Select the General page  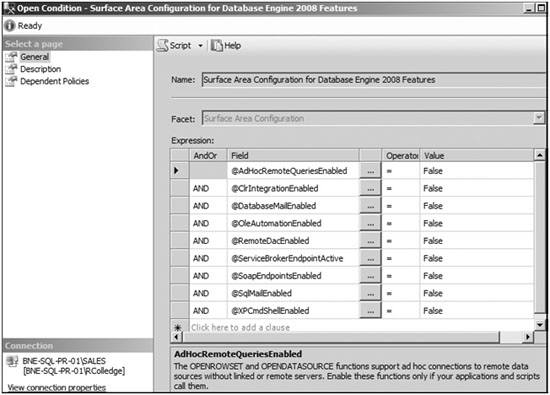click(x=34, y=57)
